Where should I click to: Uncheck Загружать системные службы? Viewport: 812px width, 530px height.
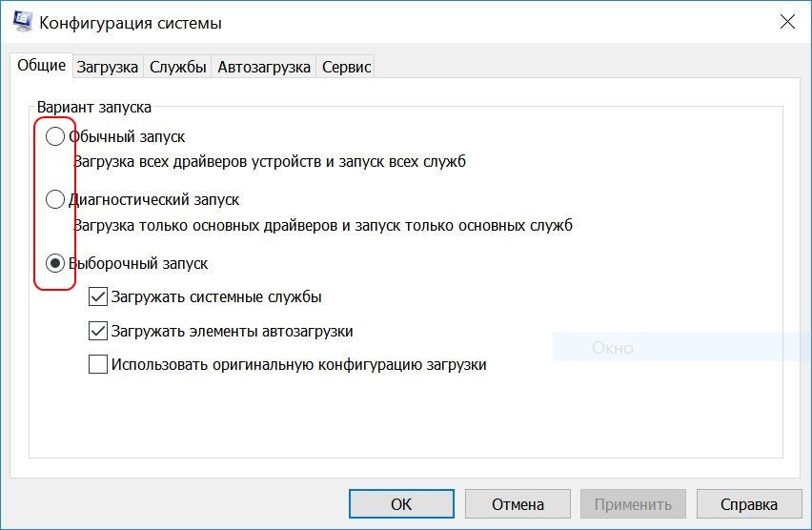point(97,297)
